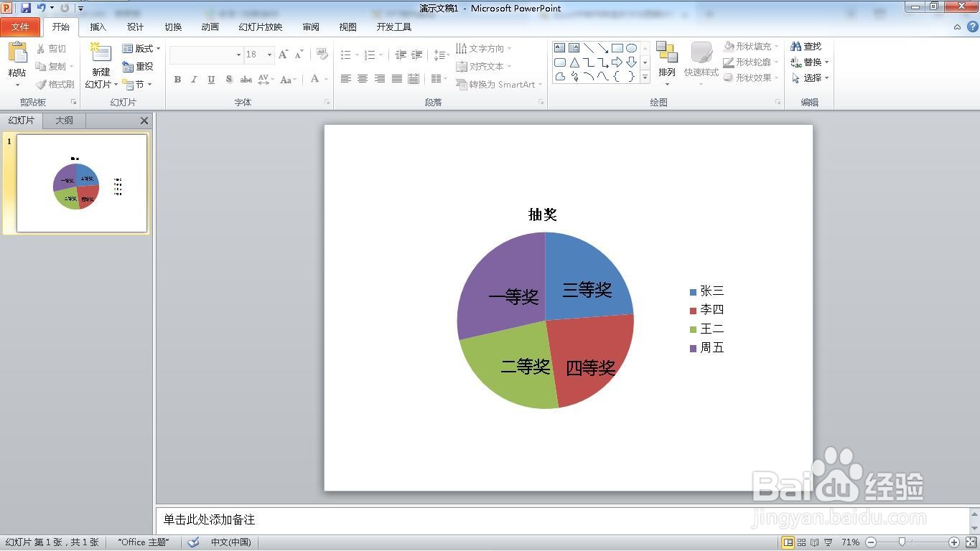This screenshot has width=980, height=551.
Task: Open the Review (审阅) tab
Action: [311, 27]
